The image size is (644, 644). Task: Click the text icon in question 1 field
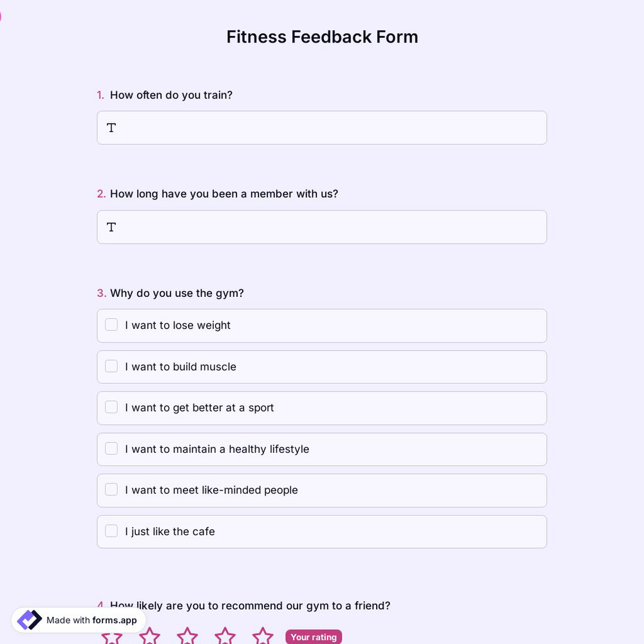[111, 128]
